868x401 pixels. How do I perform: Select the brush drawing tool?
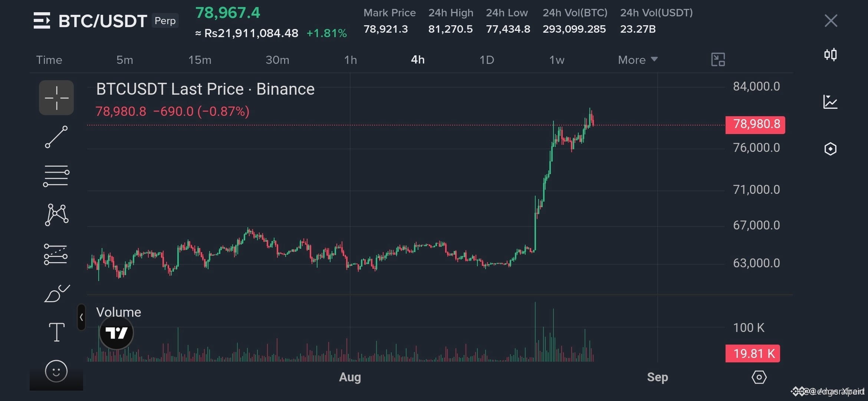pyautogui.click(x=57, y=293)
